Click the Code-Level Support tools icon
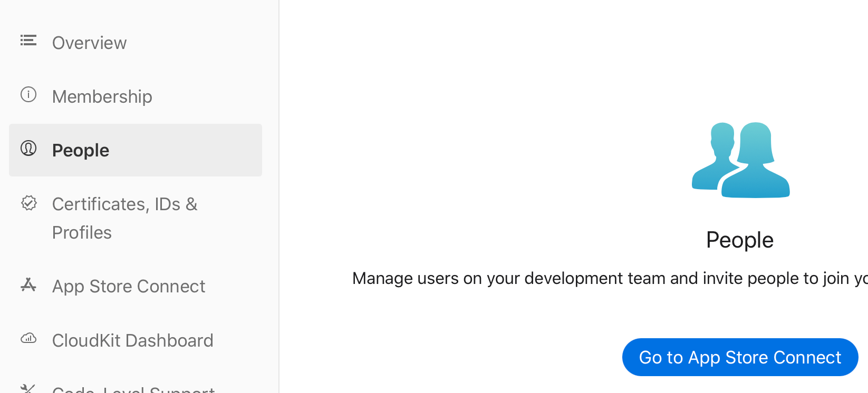 [28, 389]
